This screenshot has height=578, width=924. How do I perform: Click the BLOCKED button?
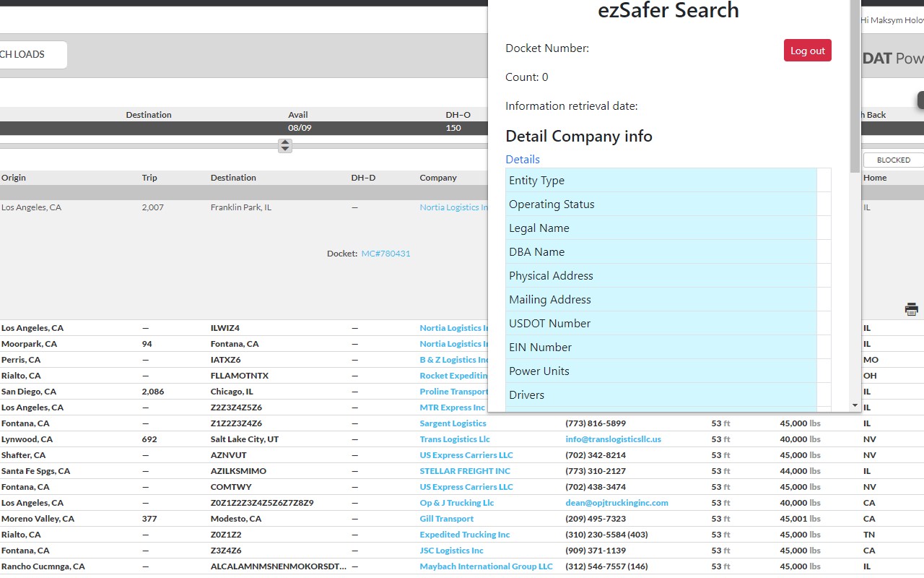893,160
